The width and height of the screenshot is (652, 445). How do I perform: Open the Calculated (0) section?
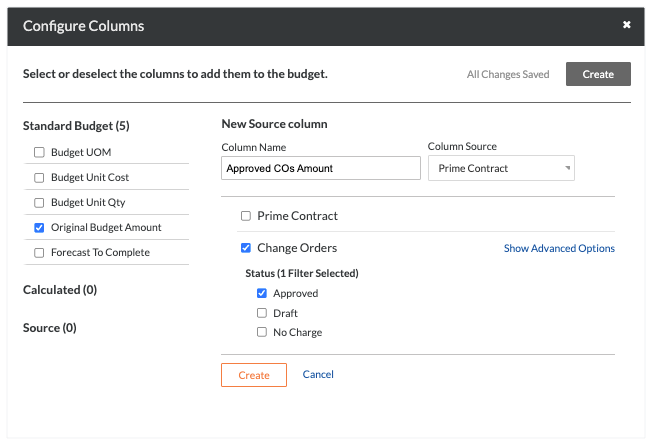click(x=59, y=290)
